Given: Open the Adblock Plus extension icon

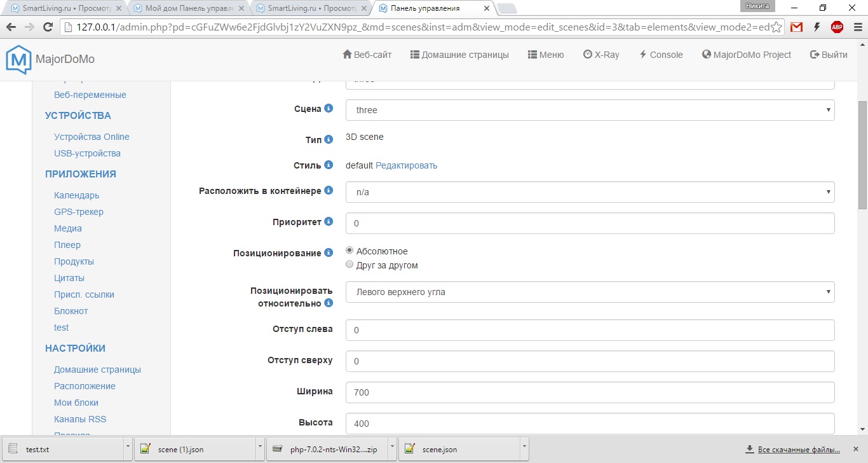Looking at the screenshot, I should tap(837, 27).
